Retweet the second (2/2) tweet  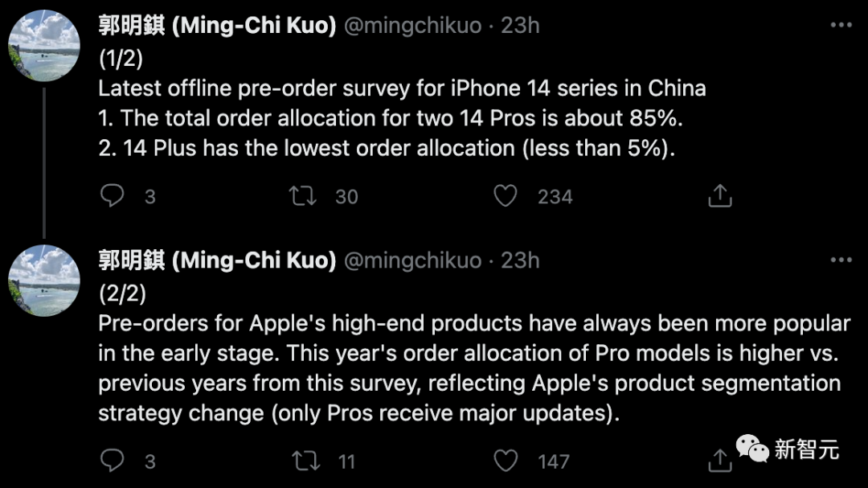point(304,461)
